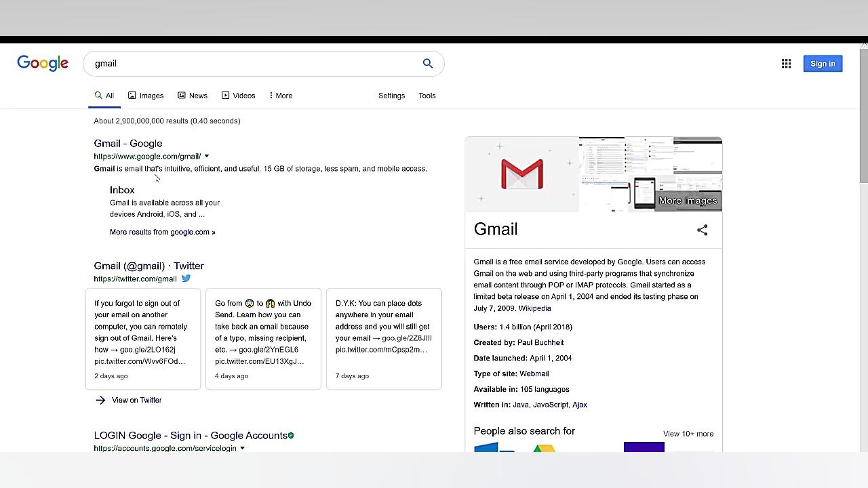This screenshot has width=868, height=488.
Task: Click View 10+ more link
Action: [x=688, y=434]
